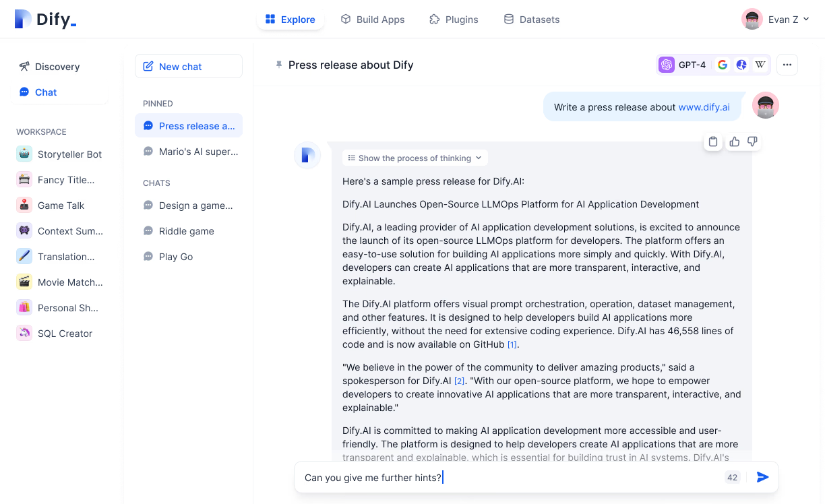Open the GPT-4 model selector
The width and height of the screenshot is (825, 504).
683,65
